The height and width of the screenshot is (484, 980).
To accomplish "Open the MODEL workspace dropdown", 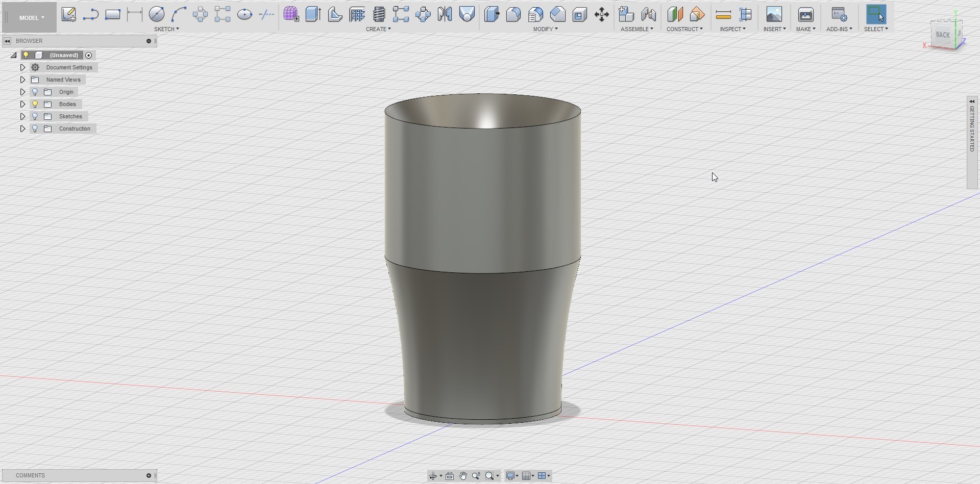I will click(x=31, y=18).
